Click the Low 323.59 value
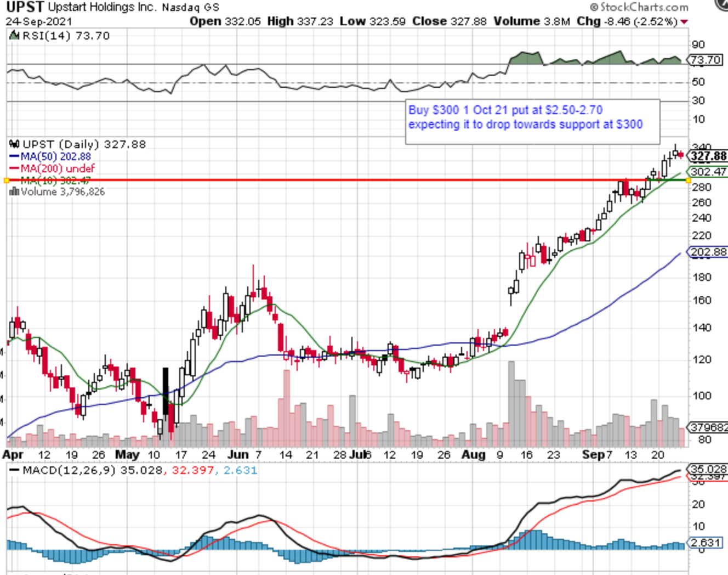Screen dimensions: 728x575 coord(373,21)
